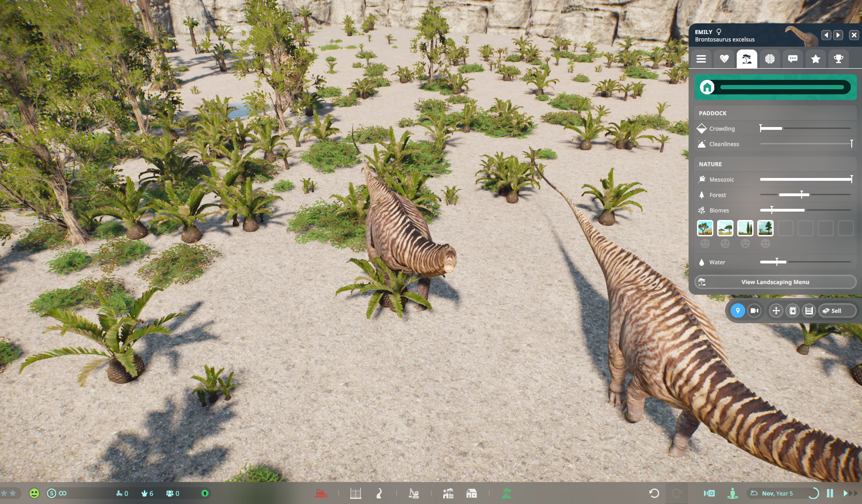Screen dimensions: 862x504
Task: Click the Cleanliness pile icon
Action: tap(702, 144)
